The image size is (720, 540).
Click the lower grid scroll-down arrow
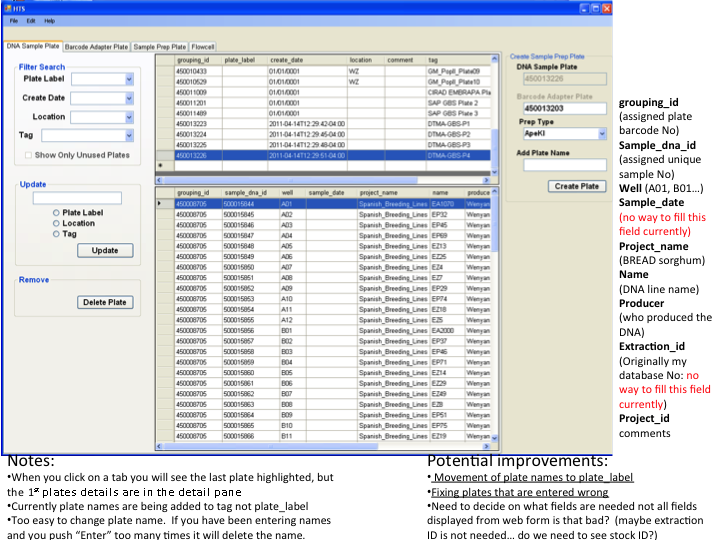tap(495, 438)
